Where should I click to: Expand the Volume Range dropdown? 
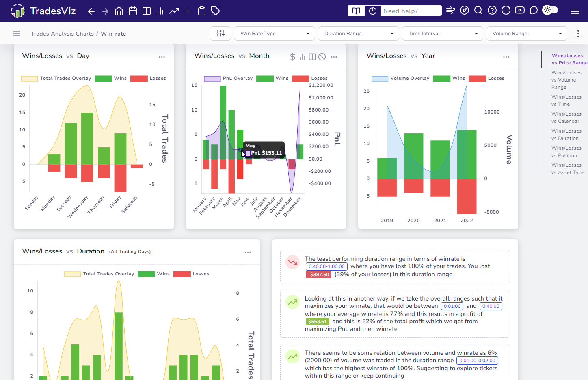click(x=527, y=33)
